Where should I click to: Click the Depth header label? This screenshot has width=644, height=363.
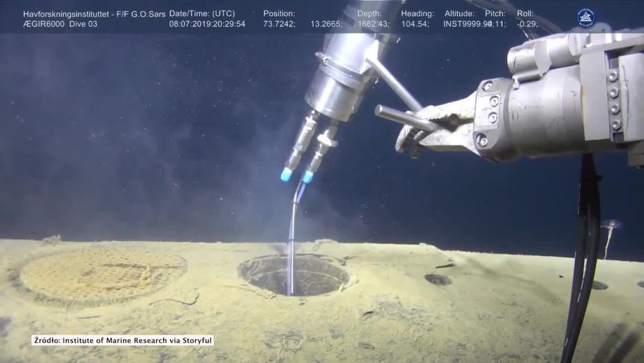pos(369,14)
